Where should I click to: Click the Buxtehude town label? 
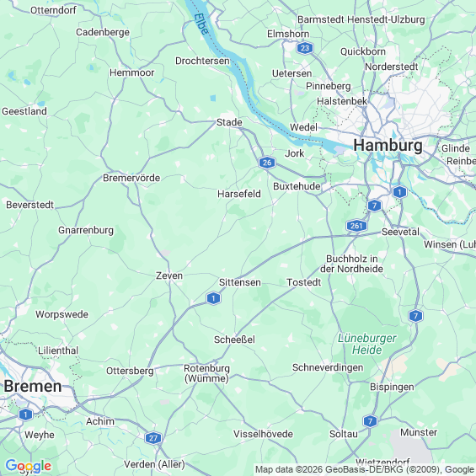297,186
